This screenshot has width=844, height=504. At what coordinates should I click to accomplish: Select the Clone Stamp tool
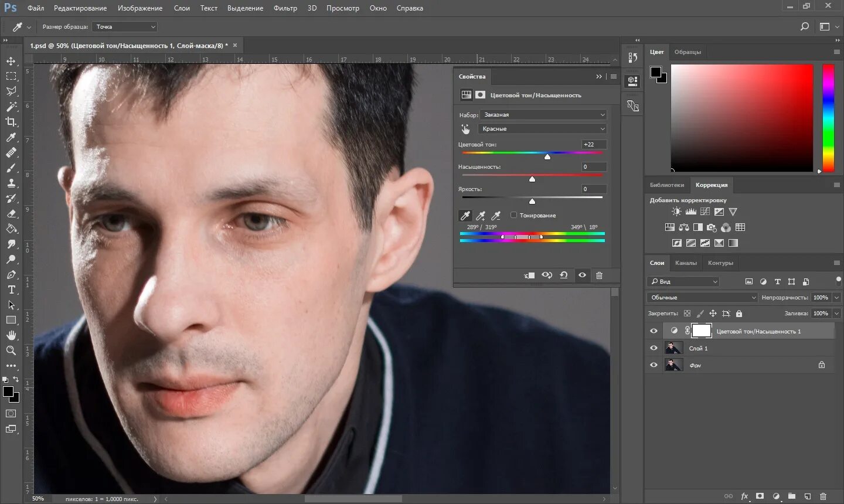coord(11,183)
